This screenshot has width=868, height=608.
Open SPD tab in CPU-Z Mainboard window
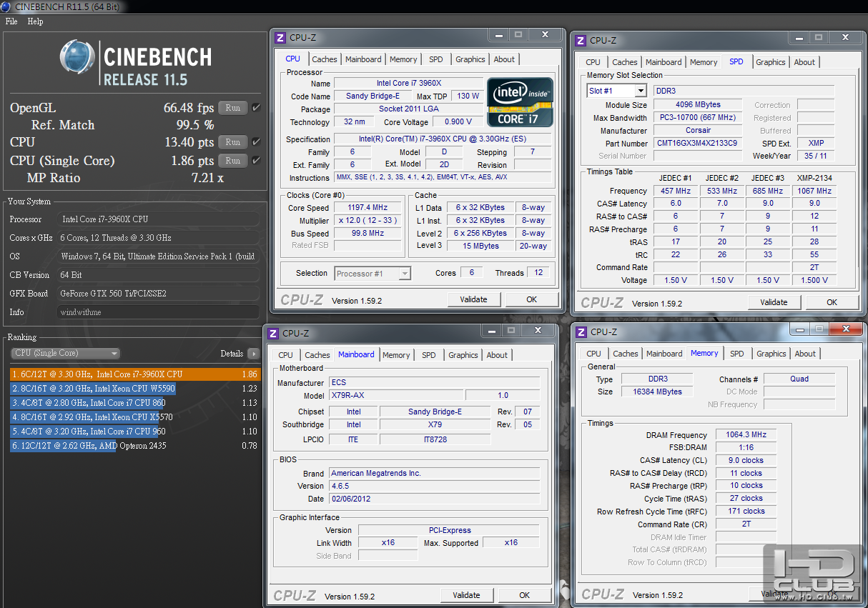(x=429, y=355)
